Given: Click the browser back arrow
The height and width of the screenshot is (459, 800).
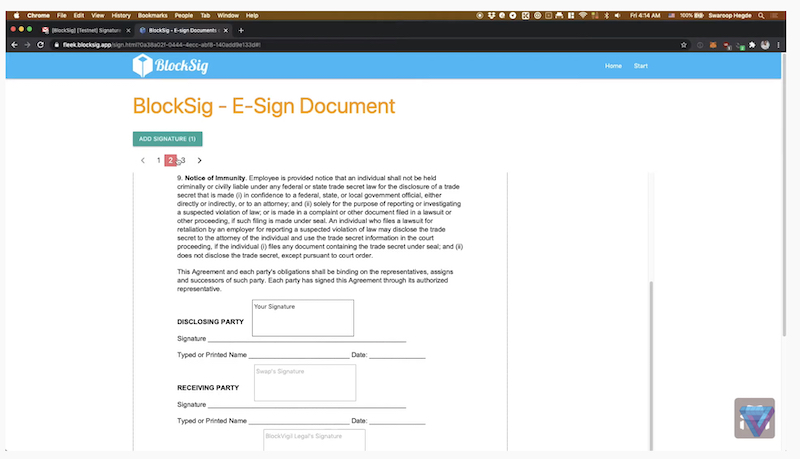Looking at the screenshot, I should [14, 45].
